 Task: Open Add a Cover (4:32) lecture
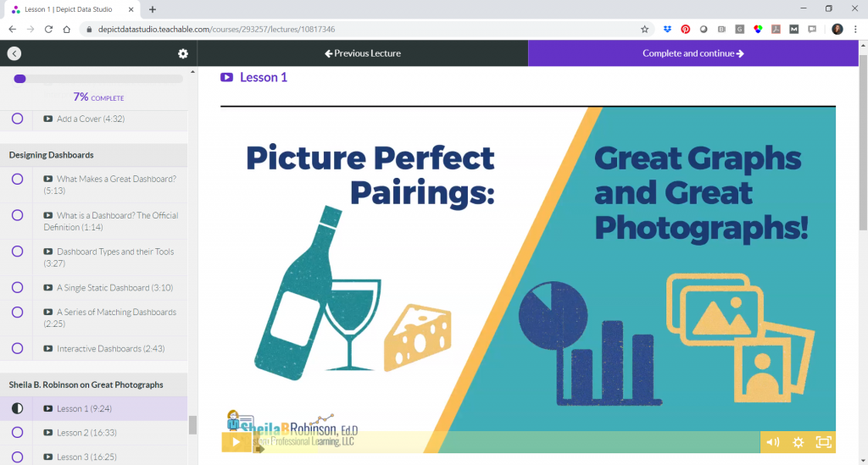pos(91,119)
